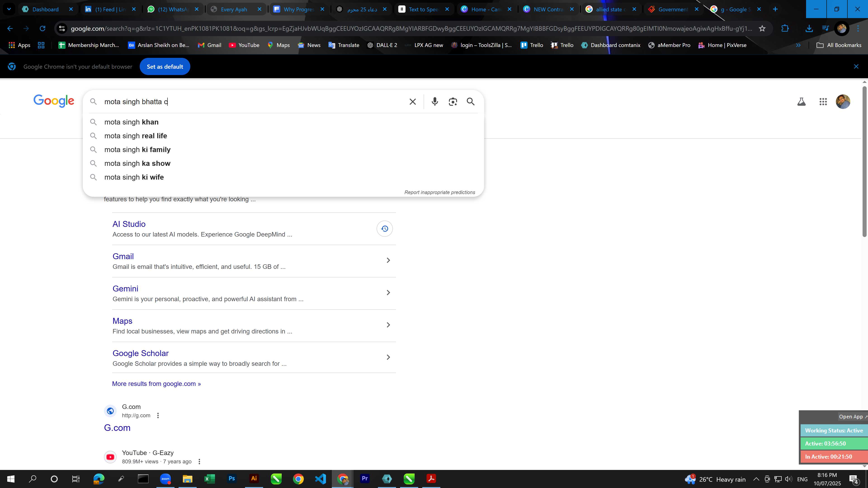
Task: Open the Chrome extensions puzzle icon
Action: [785, 29]
